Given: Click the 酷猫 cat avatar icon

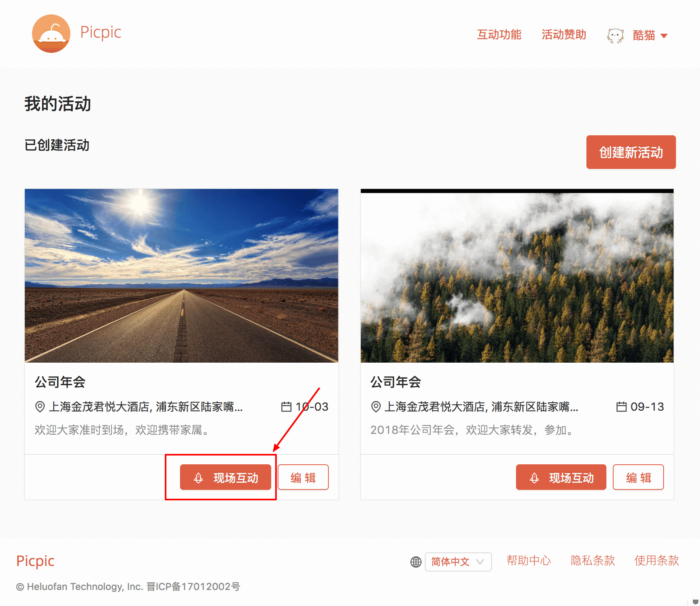Looking at the screenshot, I should (615, 36).
